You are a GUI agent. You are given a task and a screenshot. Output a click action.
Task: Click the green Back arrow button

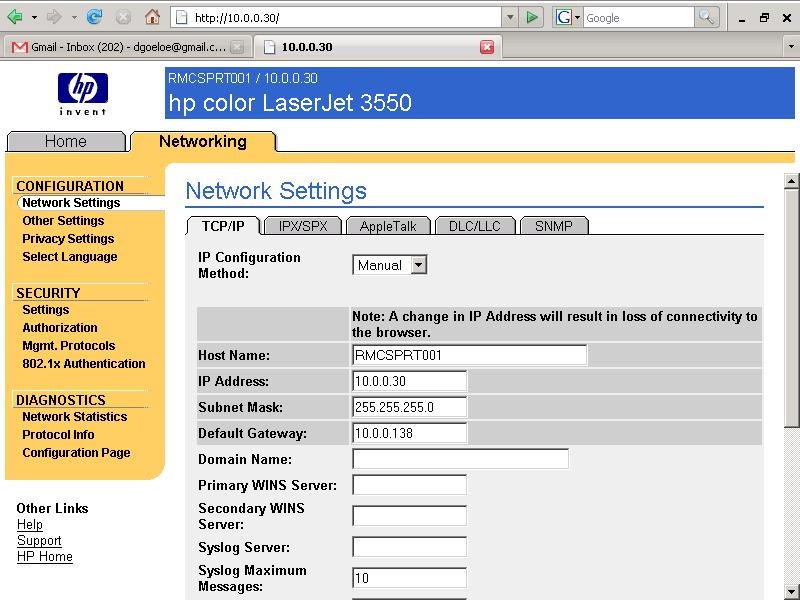tap(15, 17)
